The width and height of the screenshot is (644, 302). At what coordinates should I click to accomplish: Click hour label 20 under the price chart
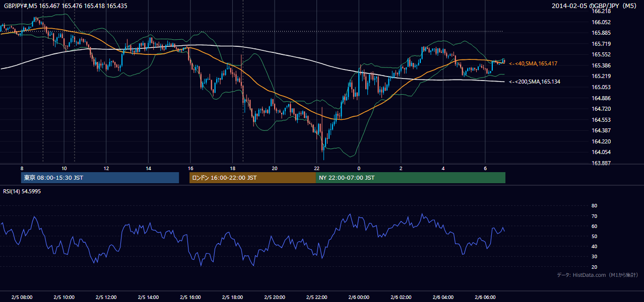coord(275,168)
